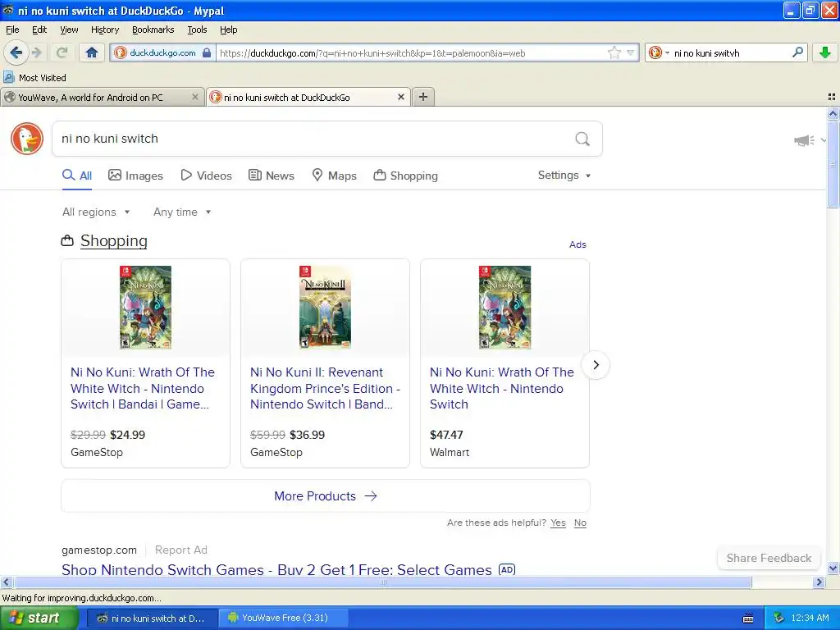Image resolution: width=840 pixels, height=630 pixels.
Task: Click the Shopping bag icon heading
Action: (x=67, y=241)
